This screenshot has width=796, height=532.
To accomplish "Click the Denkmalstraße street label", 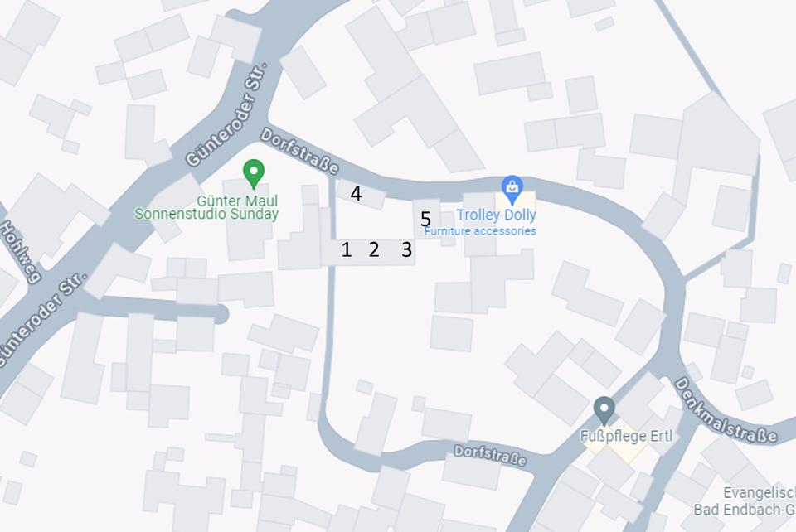I will [726, 410].
